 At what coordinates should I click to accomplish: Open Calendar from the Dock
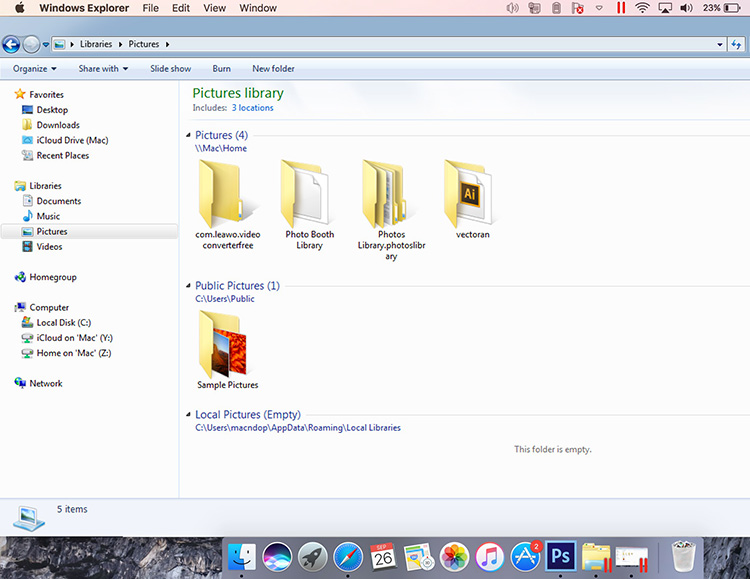[x=383, y=557]
